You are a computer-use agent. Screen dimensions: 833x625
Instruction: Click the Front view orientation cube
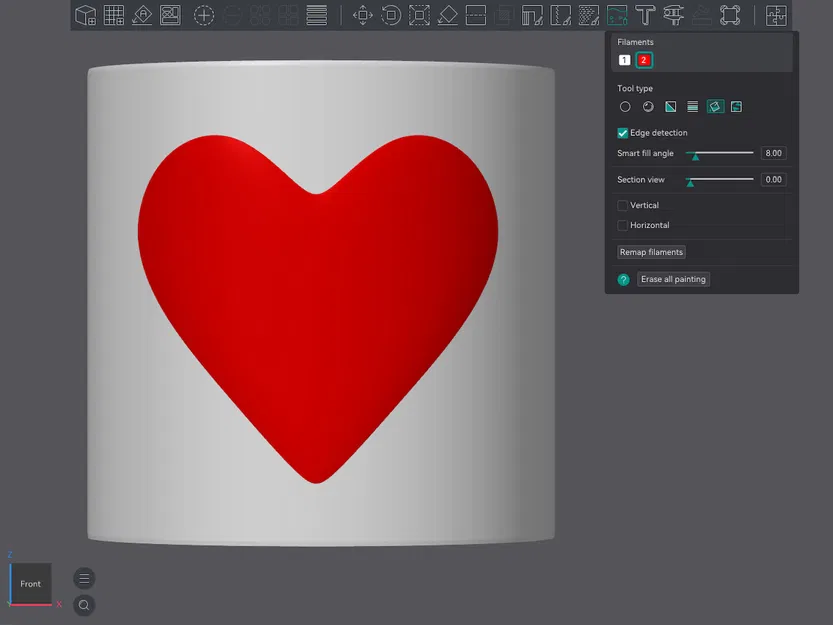click(30, 584)
